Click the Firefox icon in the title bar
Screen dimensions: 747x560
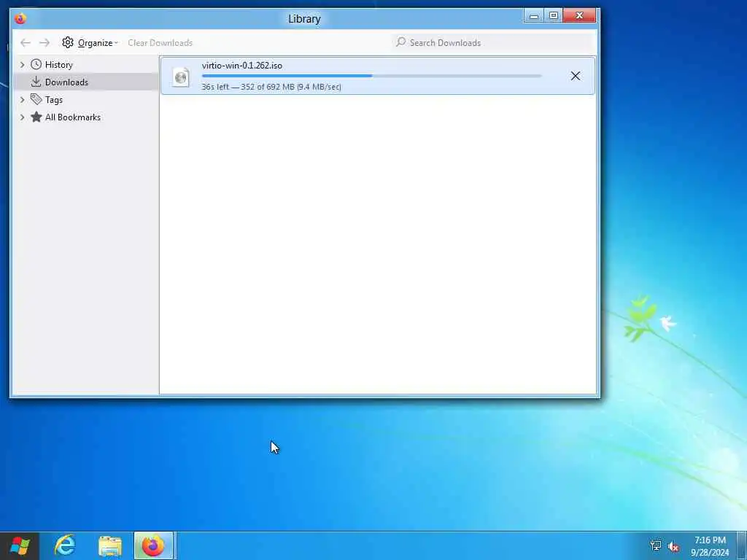[20, 18]
